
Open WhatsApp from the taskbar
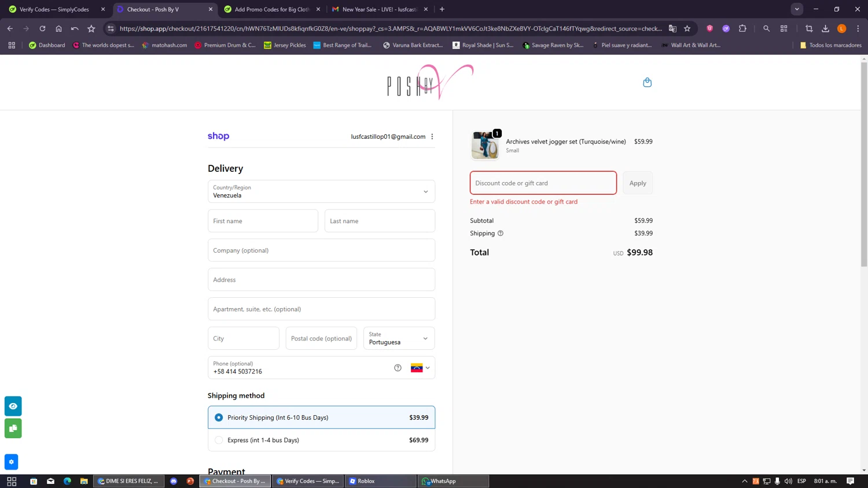[x=453, y=481]
